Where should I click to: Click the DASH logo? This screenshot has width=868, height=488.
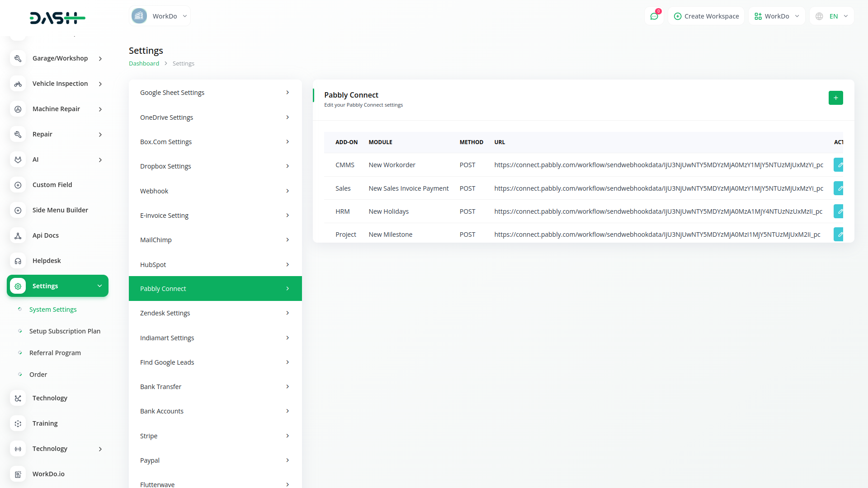(x=57, y=18)
